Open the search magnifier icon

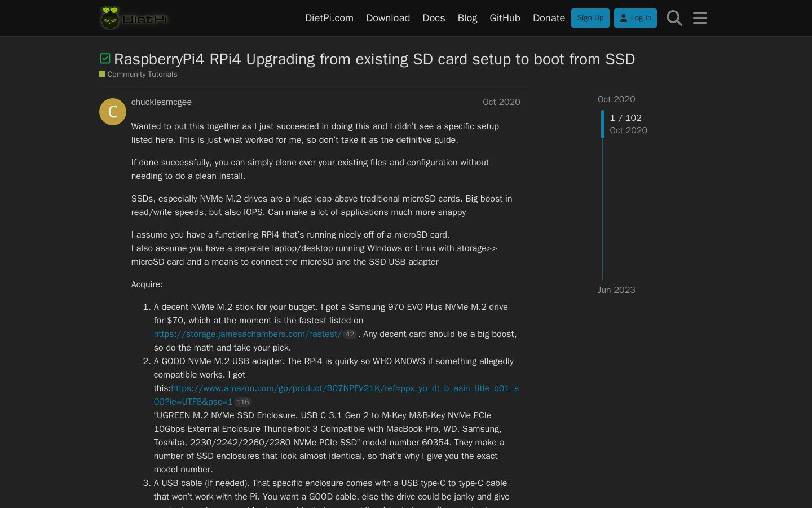click(x=674, y=18)
